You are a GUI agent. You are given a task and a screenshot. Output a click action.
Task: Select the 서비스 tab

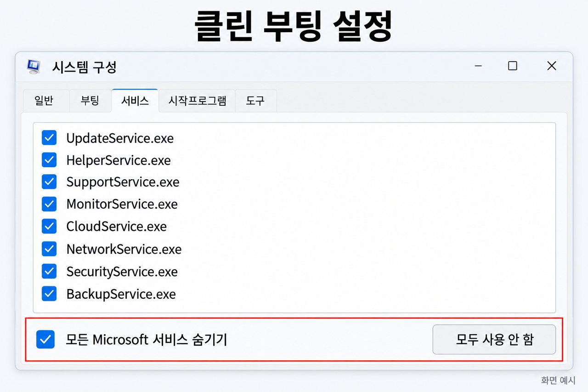[x=135, y=101]
